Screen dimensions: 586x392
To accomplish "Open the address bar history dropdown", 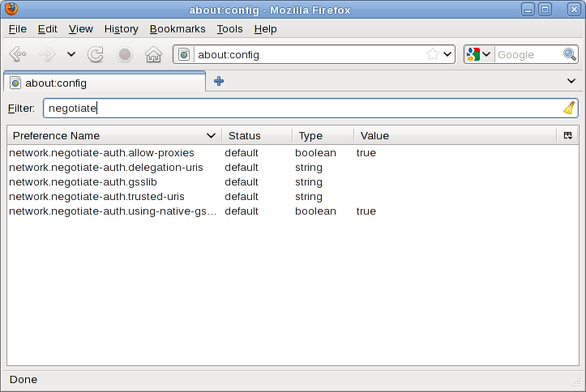I will 447,54.
